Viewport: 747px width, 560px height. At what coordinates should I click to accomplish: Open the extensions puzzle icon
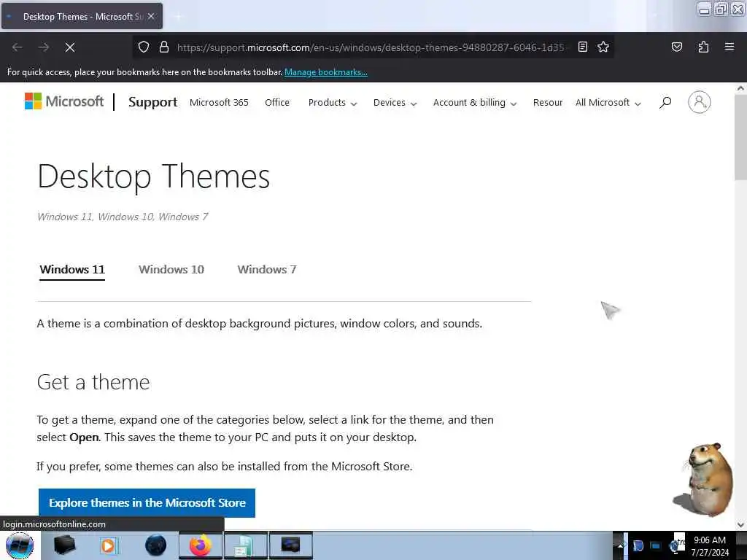(x=703, y=47)
